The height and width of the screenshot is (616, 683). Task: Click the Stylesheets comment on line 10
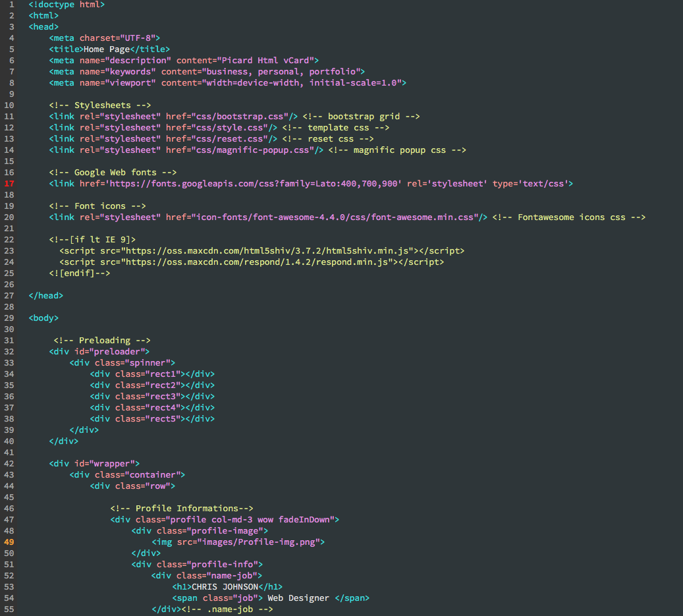click(x=100, y=105)
